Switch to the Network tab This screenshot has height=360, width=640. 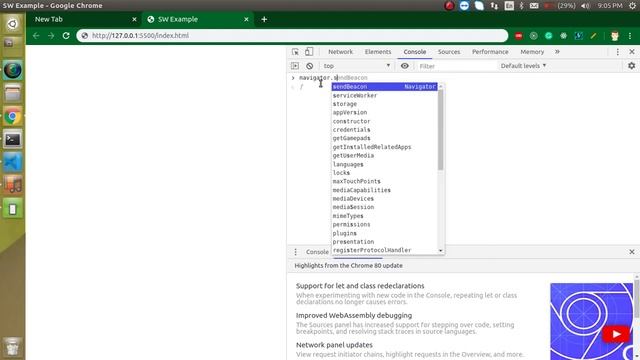340,52
